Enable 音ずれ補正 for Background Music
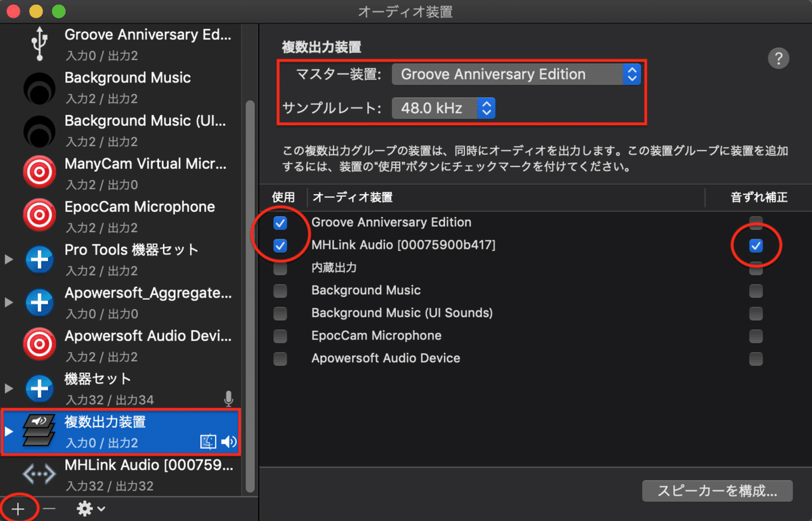The image size is (812, 521). 756,291
